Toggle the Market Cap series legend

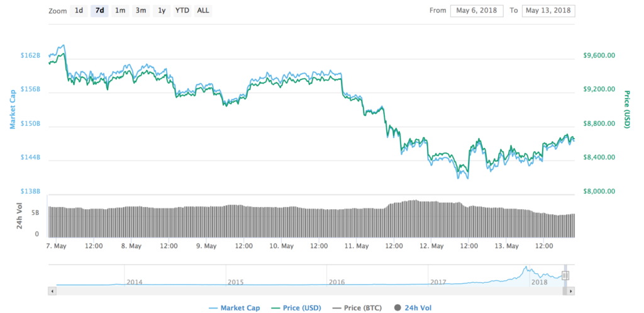pyautogui.click(x=234, y=308)
